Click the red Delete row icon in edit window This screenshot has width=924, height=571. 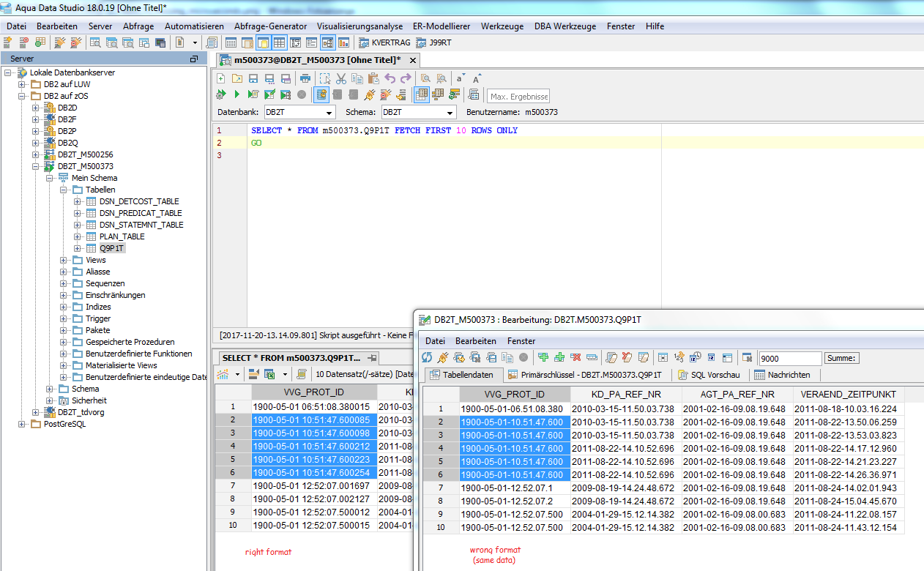tap(575, 357)
